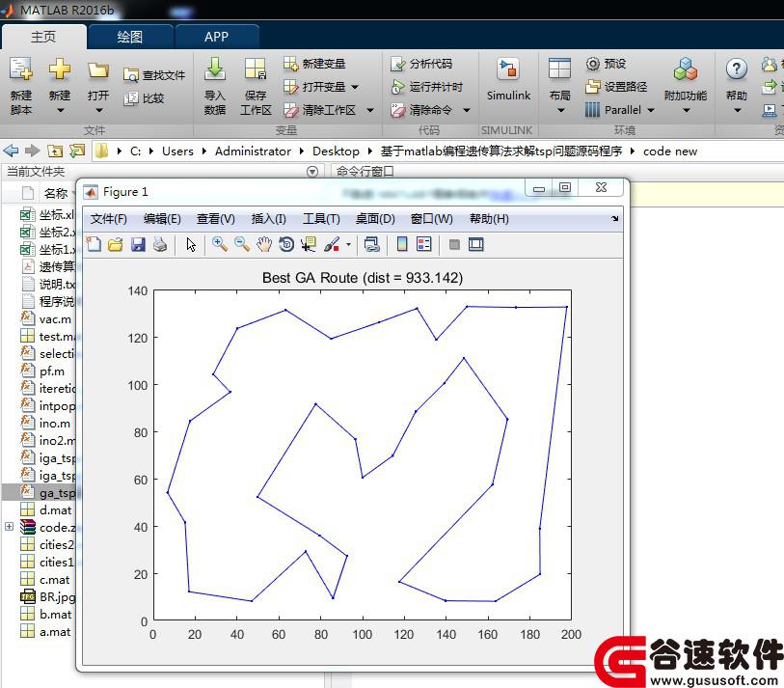
Task: Expand the current folder panel menu circle
Action: (312, 172)
